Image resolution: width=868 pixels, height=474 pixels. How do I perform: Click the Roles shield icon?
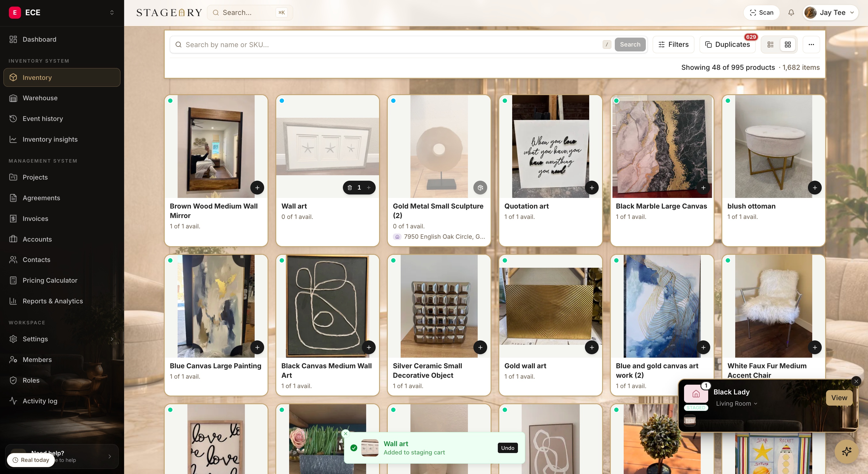point(13,380)
